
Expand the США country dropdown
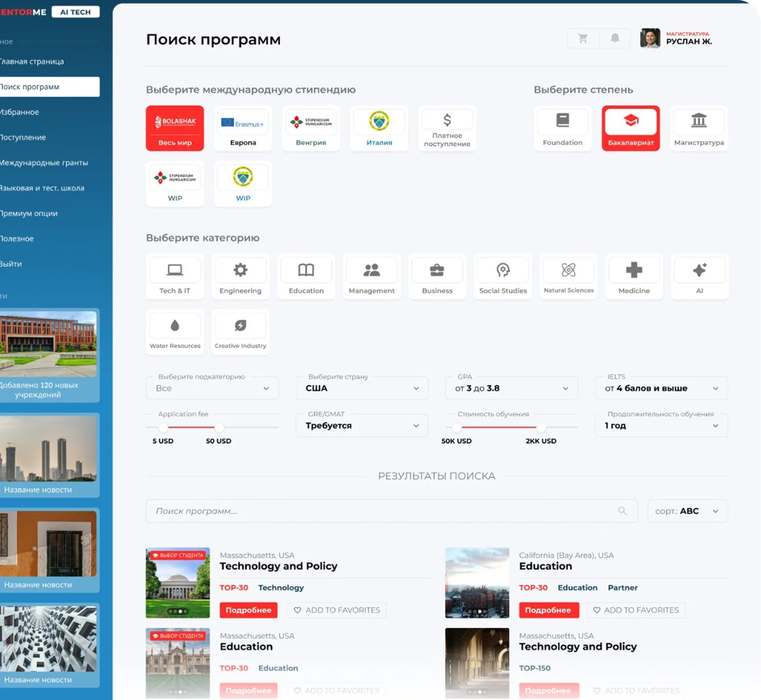pos(362,388)
